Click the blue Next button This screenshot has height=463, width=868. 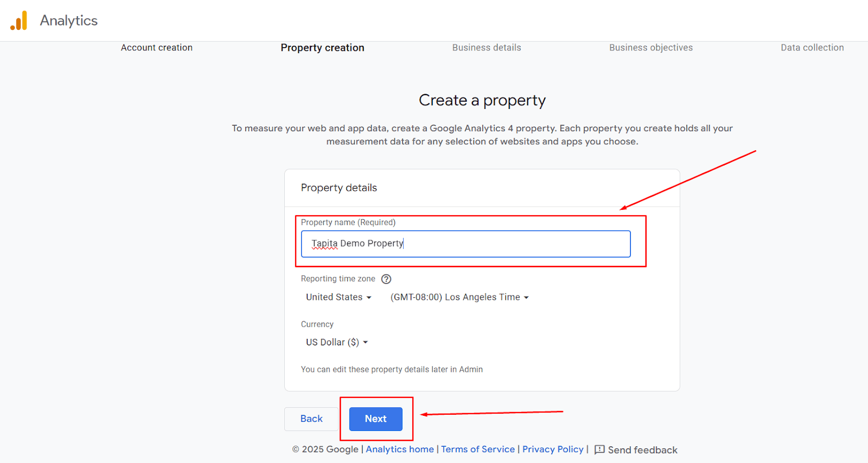[376, 419]
